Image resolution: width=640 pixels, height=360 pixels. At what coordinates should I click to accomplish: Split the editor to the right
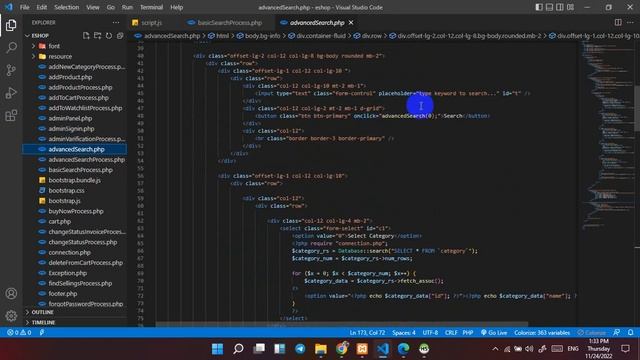618,22
